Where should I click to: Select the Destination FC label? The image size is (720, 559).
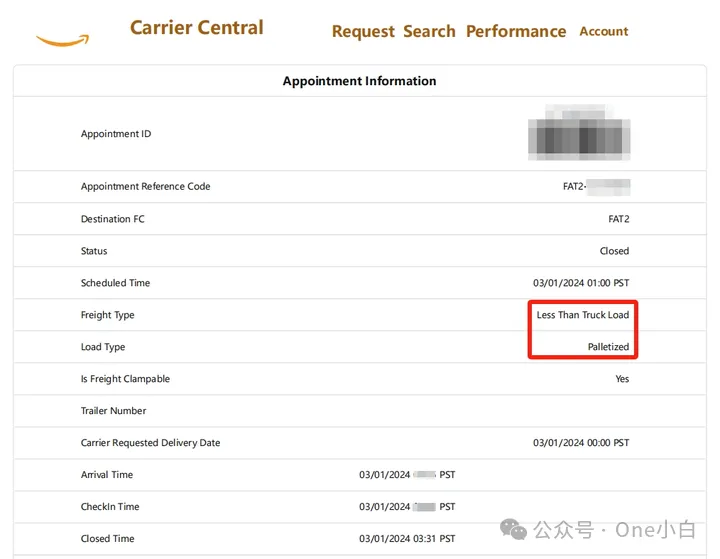[x=112, y=219]
